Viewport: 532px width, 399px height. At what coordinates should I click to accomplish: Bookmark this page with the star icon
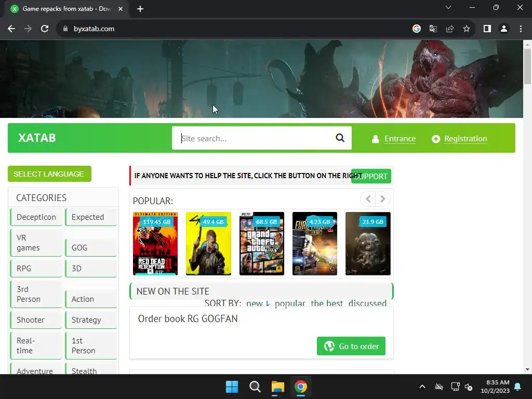[x=467, y=29]
